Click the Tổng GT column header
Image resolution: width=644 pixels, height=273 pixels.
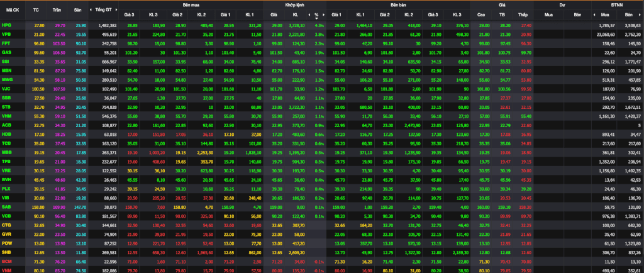tap(103, 9)
